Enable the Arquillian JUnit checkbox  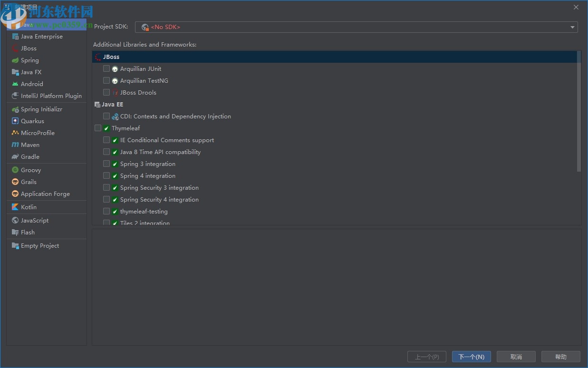point(106,68)
